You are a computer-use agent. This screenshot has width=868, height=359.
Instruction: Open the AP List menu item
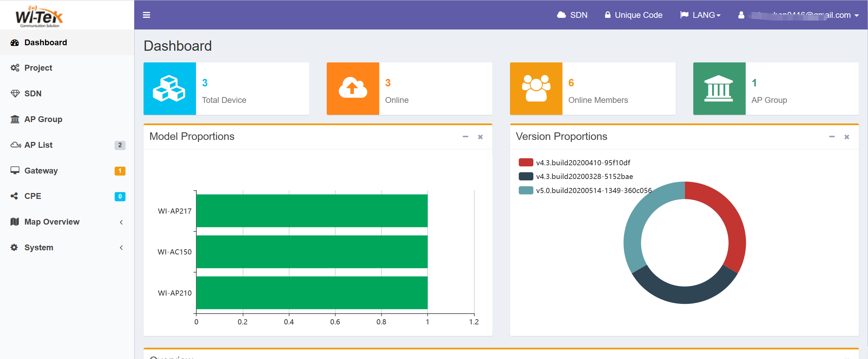67,145
